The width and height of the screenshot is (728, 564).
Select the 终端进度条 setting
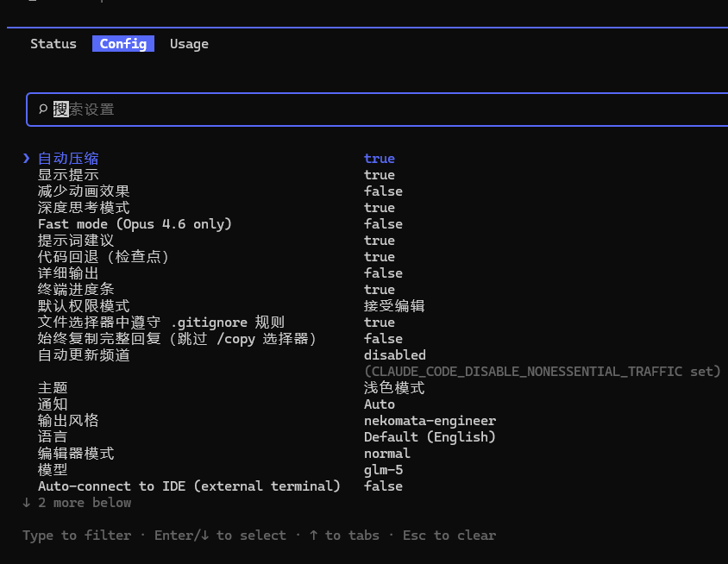[76, 289]
